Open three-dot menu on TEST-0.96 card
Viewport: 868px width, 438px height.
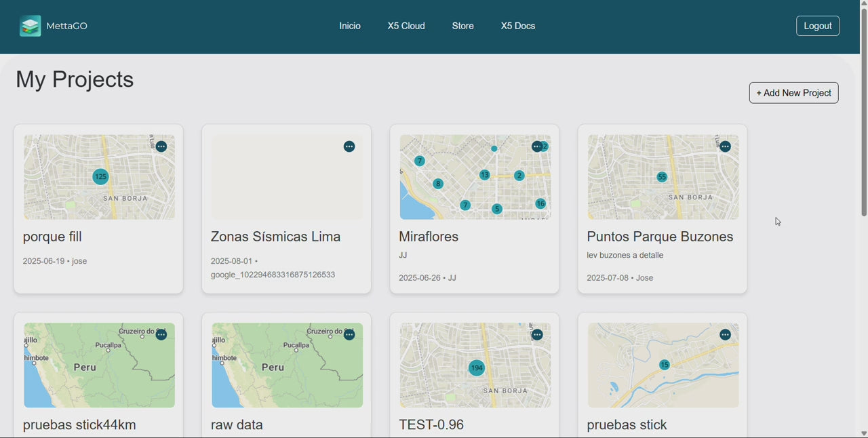(x=537, y=335)
